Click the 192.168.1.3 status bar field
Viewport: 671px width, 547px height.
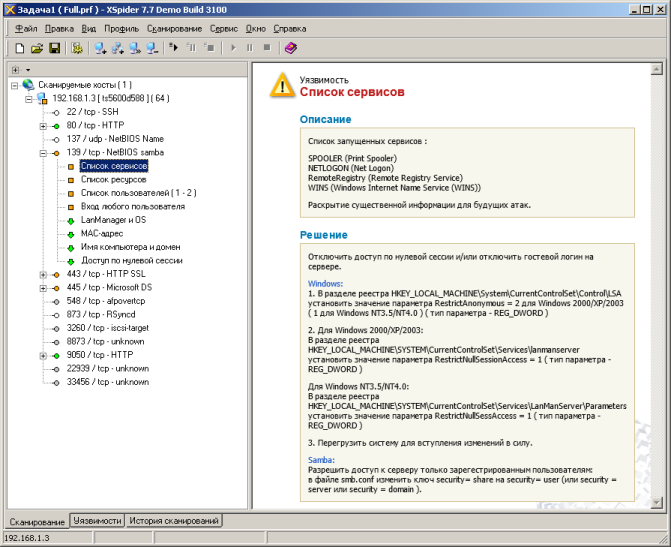click(48, 538)
